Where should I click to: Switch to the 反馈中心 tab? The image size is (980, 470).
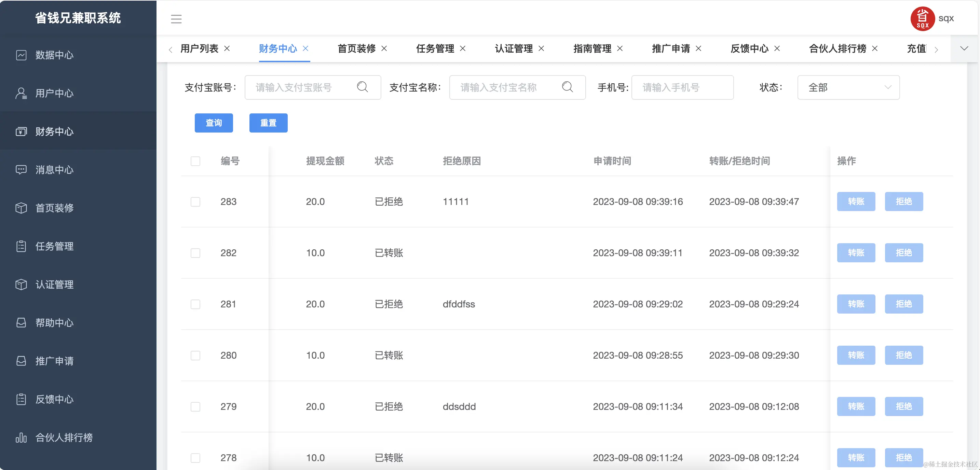(x=749, y=48)
